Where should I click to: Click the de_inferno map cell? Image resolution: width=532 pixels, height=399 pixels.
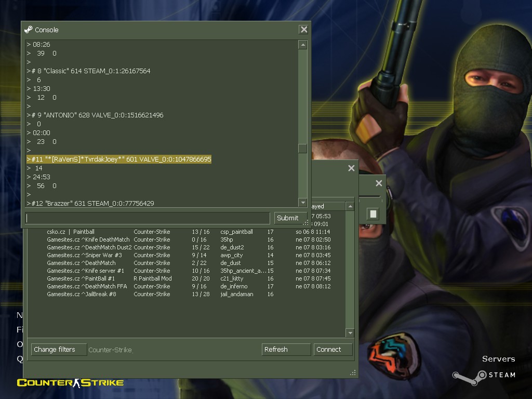(x=234, y=286)
